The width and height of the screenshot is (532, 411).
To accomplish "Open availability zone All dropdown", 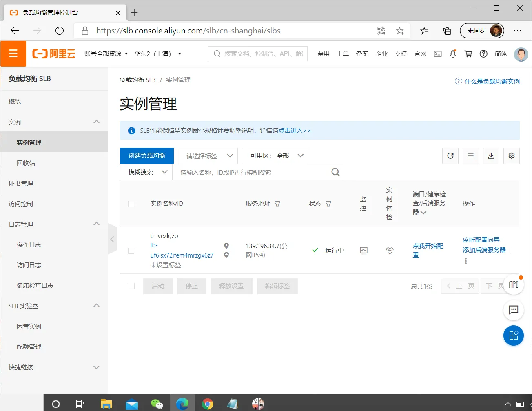I will click(x=275, y=156).
